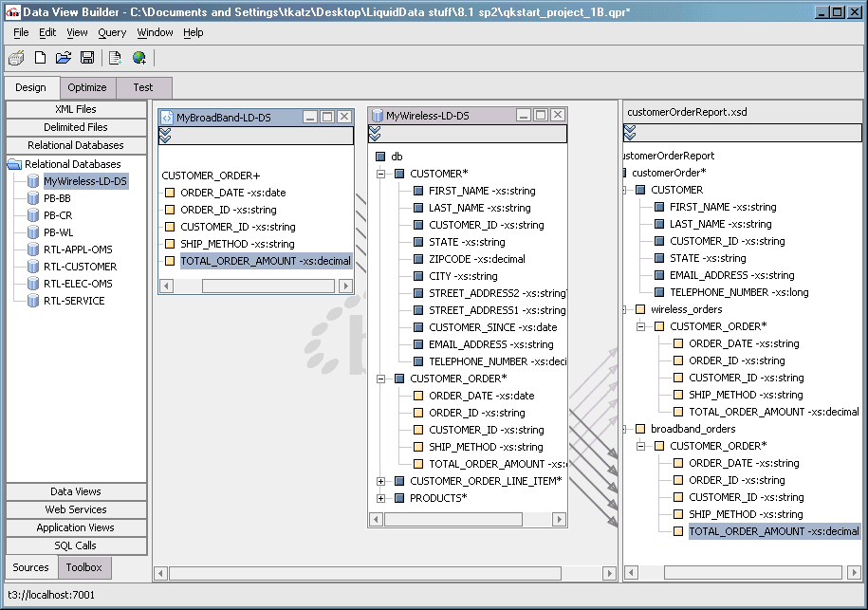Screen dimensions: 868x610
Task: Select RTL-SERVICE database icon
Action: 33,301
